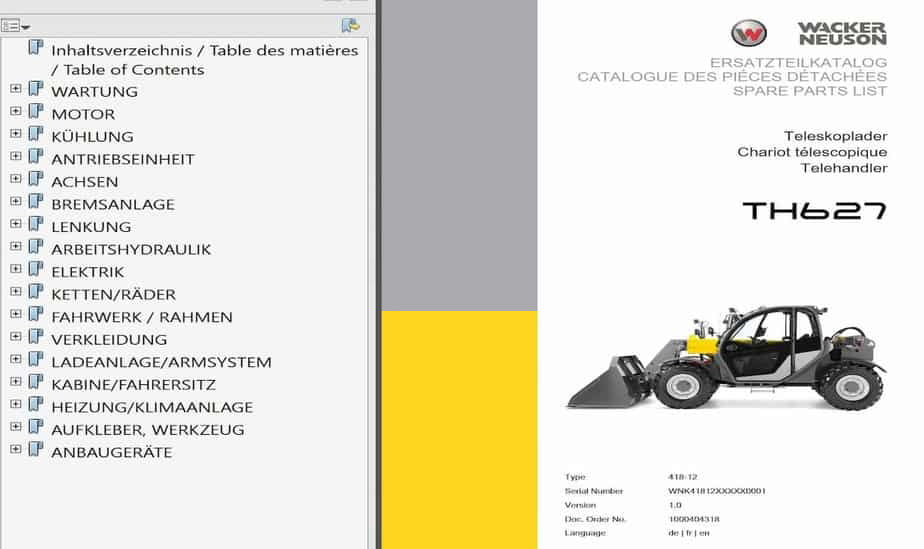Click the find current bookmark icon

(350, 26)
